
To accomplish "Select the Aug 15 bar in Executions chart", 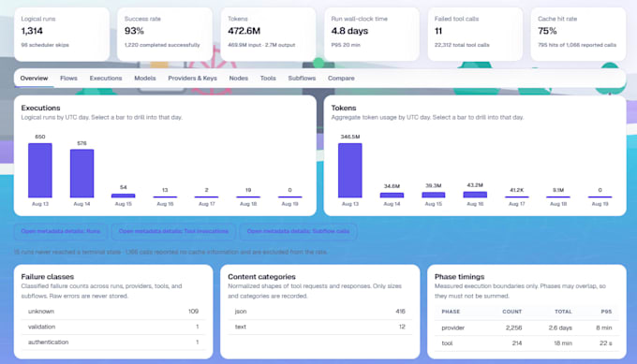I will click(124, 196).
